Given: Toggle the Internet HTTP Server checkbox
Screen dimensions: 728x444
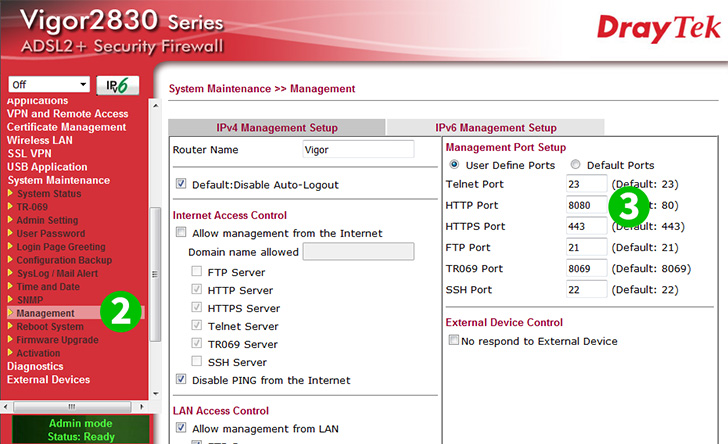Looking at the screenshot, I should pos(197,289).
